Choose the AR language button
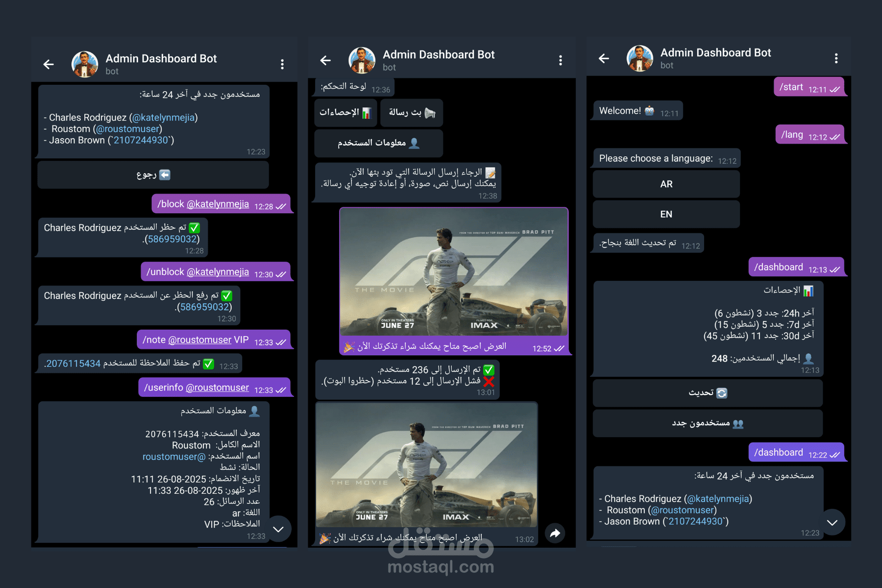Screen dimensions: 882x588 [x=666, y=184]
